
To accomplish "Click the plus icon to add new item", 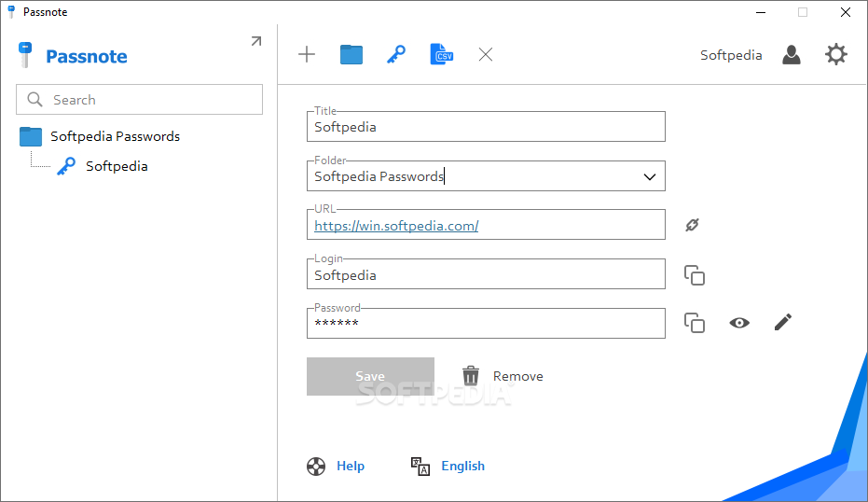I will 306,54.
